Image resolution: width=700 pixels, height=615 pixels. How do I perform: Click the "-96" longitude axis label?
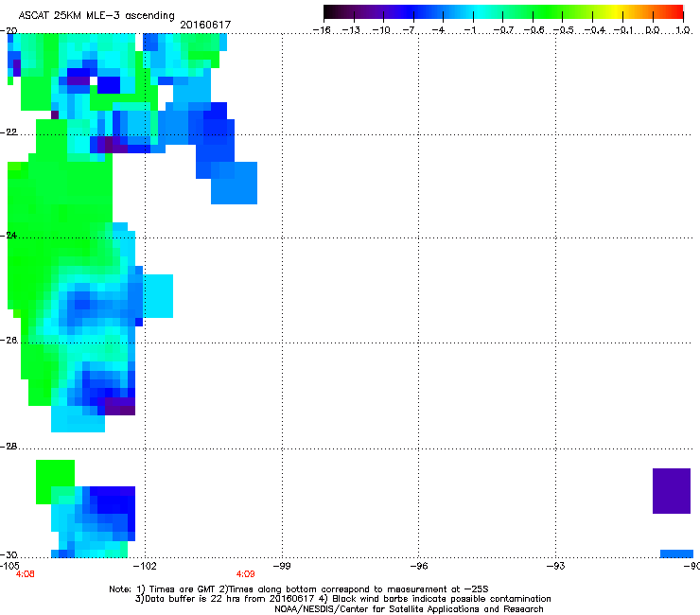[419, 566]
